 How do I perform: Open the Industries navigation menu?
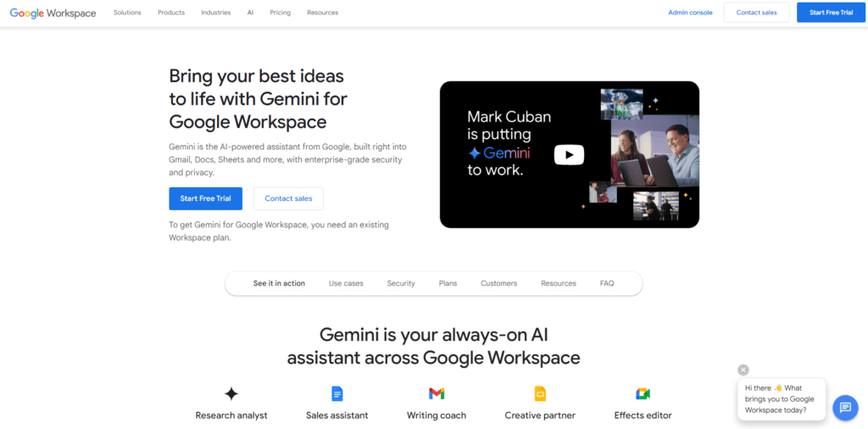coord(216,12)
